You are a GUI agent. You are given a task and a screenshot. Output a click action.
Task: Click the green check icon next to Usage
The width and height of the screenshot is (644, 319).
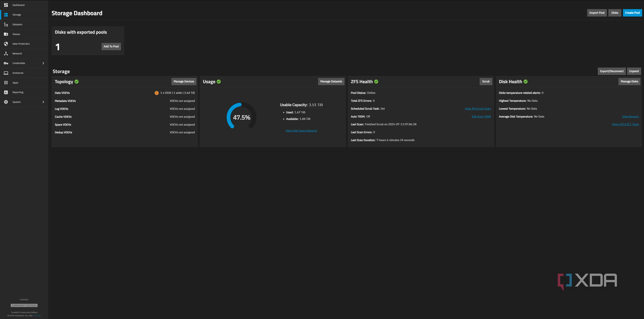(x=219, y=82)
